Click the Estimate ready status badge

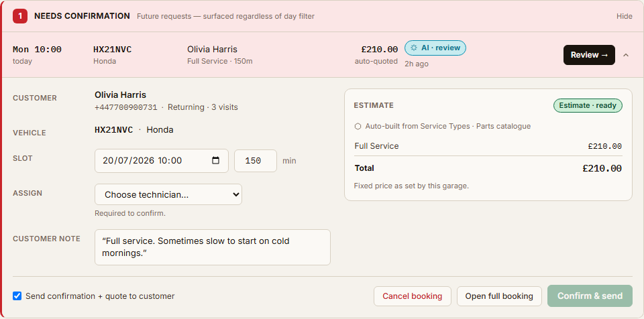coord(588,105)
